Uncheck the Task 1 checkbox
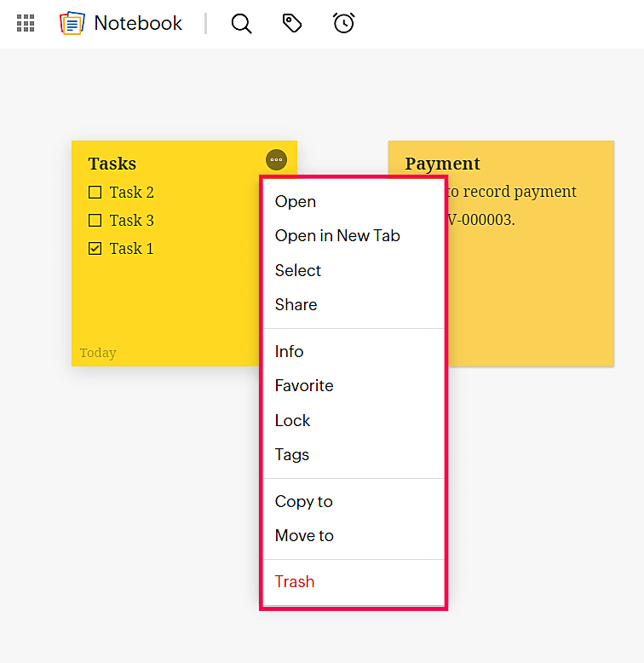 pos(95,248)
